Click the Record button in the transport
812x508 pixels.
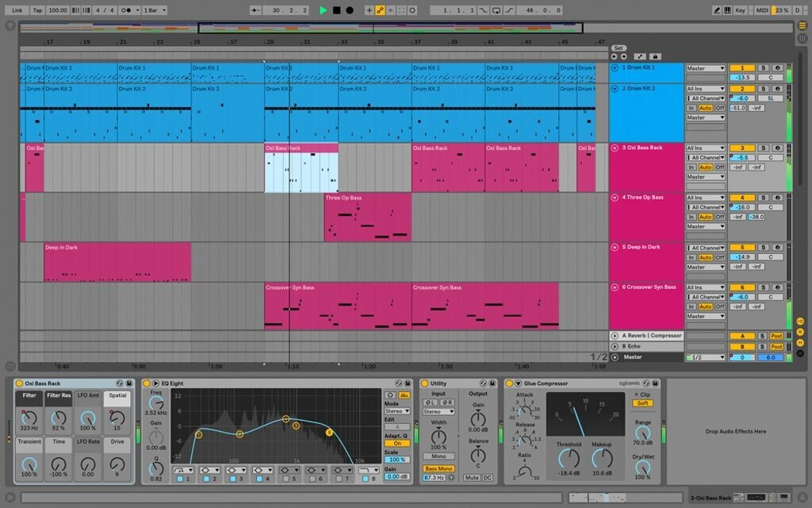(350, 10)
